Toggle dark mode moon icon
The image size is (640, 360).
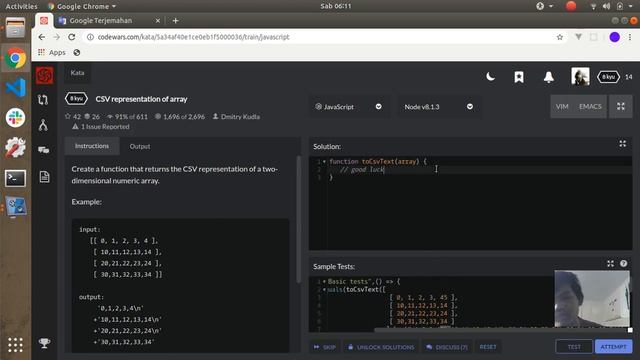click(x=490, y=76)
